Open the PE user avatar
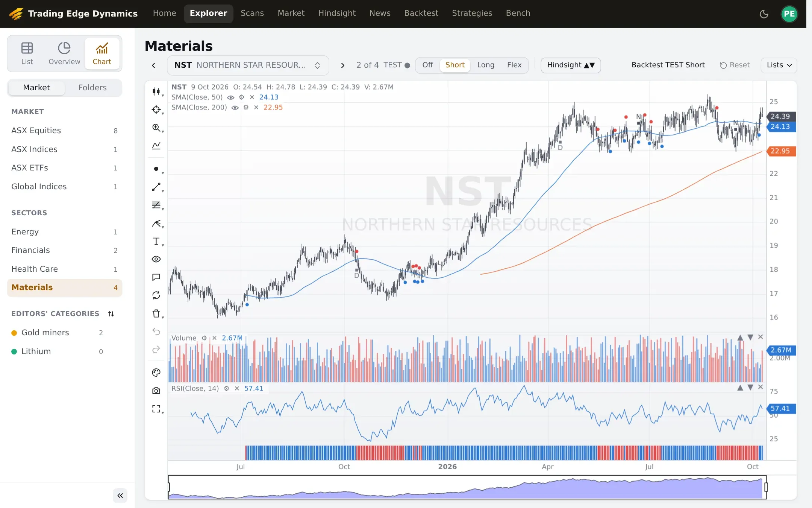812x508 pixels. coord(789,14)
